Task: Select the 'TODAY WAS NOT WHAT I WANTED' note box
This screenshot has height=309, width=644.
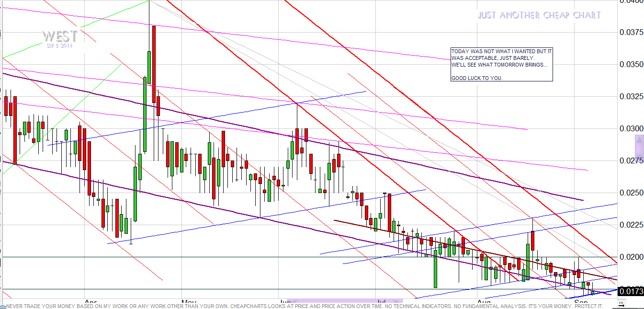Action: 501,64
